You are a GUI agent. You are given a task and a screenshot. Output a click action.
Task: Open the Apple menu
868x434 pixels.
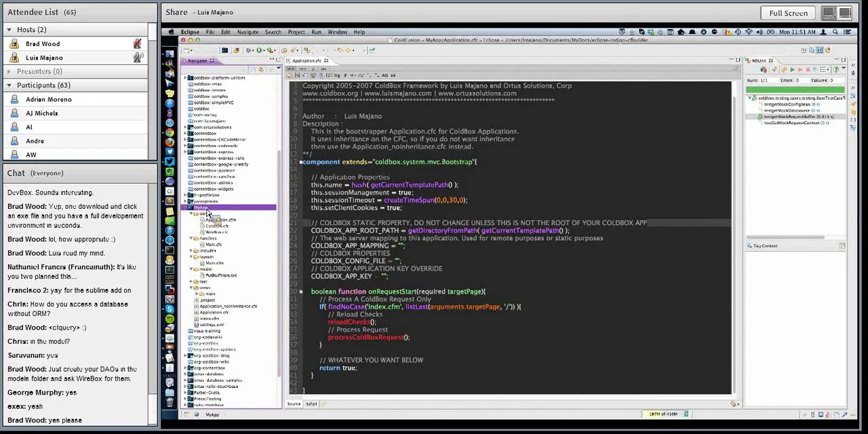pos(172,32)
